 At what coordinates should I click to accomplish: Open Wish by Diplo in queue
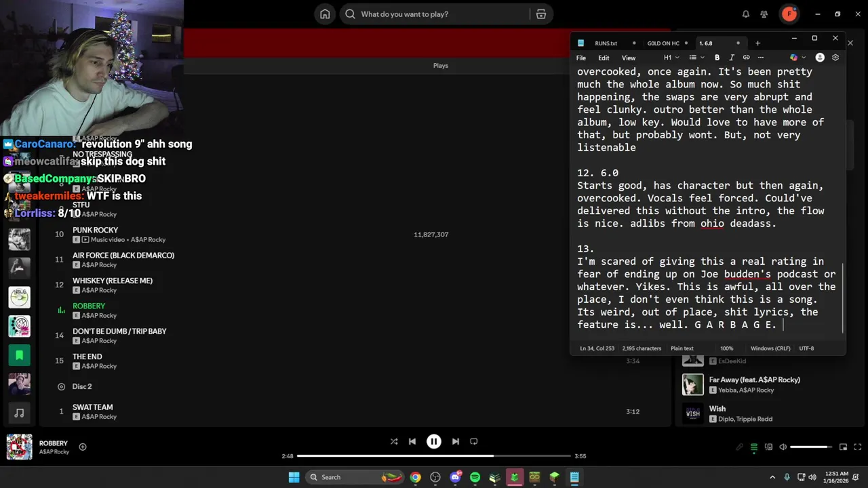[x=717, y=409]
